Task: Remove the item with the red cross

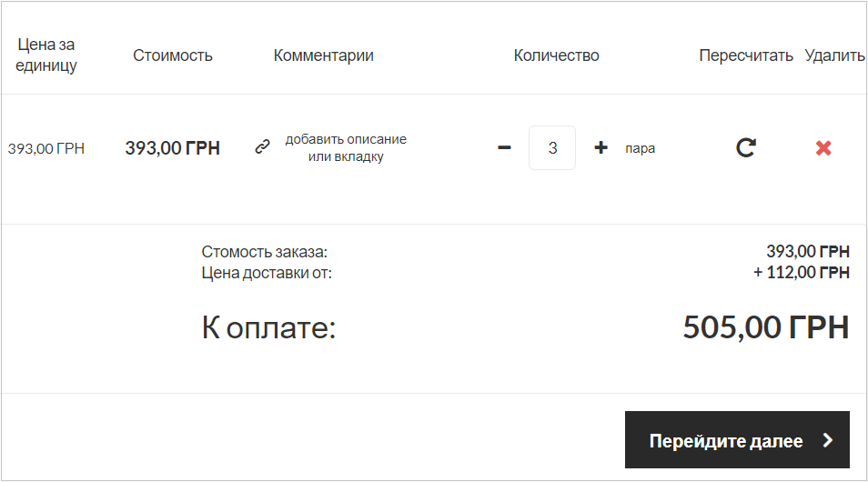Action: pyautogui.click(x=823, y=147)
